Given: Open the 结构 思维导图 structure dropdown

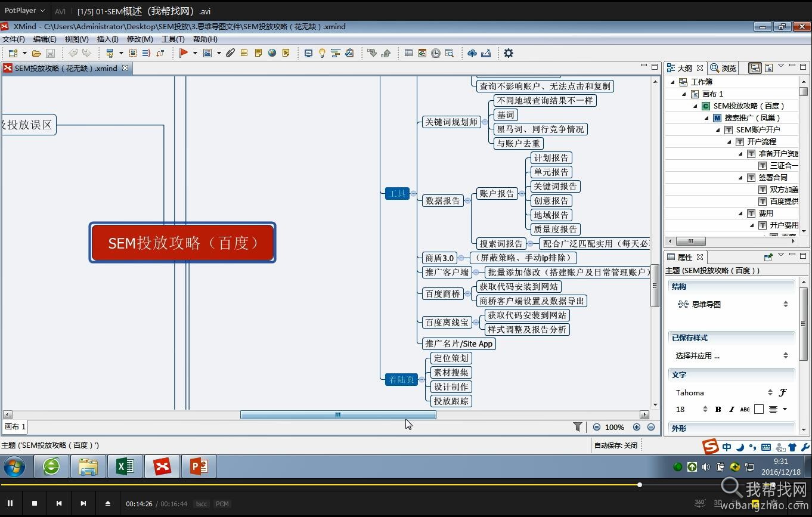Looking at the screenshot, I should pos(786,304).
